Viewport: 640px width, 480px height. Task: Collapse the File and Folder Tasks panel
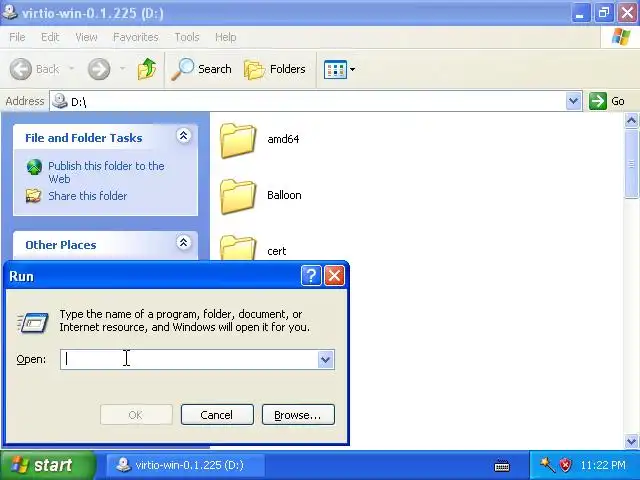click(184, 136)
